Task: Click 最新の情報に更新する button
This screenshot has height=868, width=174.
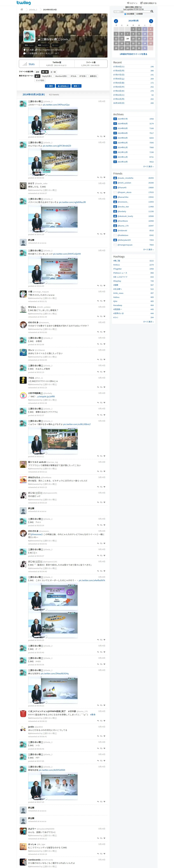Action: pyautogui.click(x=133, y=7)
